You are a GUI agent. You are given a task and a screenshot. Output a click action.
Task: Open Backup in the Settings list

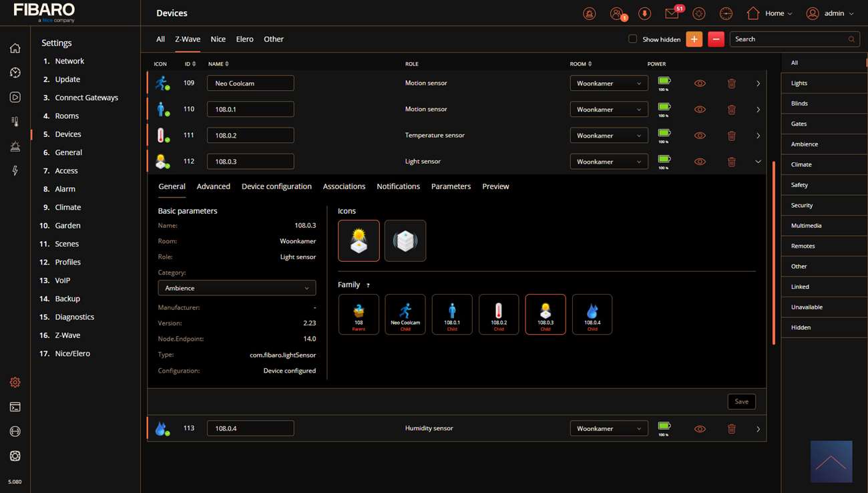click(x=67, y=299)
